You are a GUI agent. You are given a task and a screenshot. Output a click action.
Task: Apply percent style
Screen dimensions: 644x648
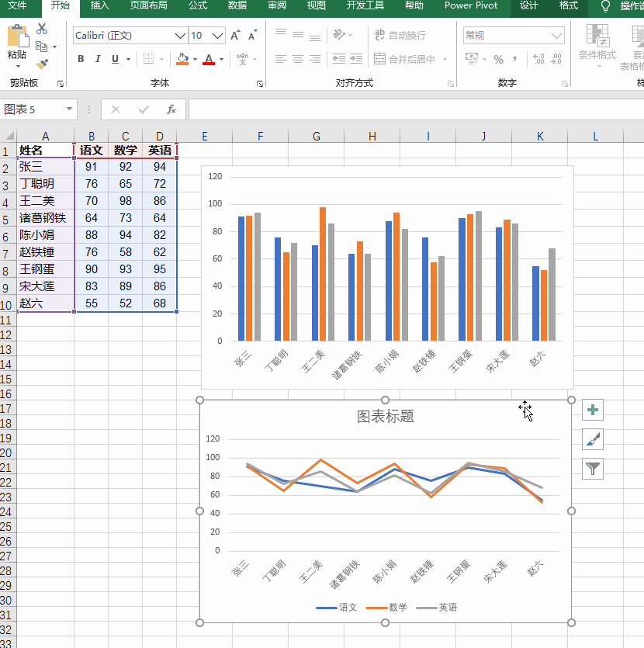point(499,60)
